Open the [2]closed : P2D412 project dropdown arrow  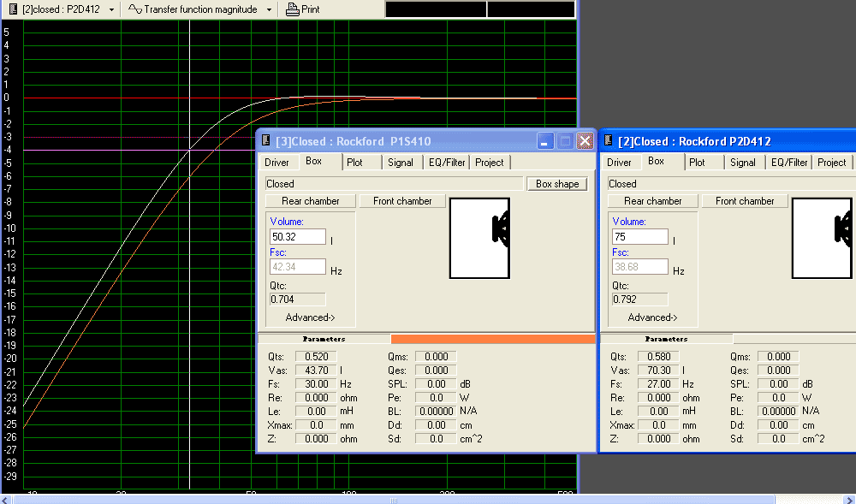(x=111, y=9)
